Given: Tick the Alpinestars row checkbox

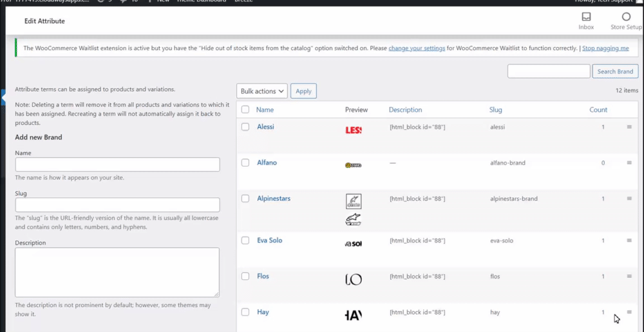Looking at the screenshot, I should (245, 198).
